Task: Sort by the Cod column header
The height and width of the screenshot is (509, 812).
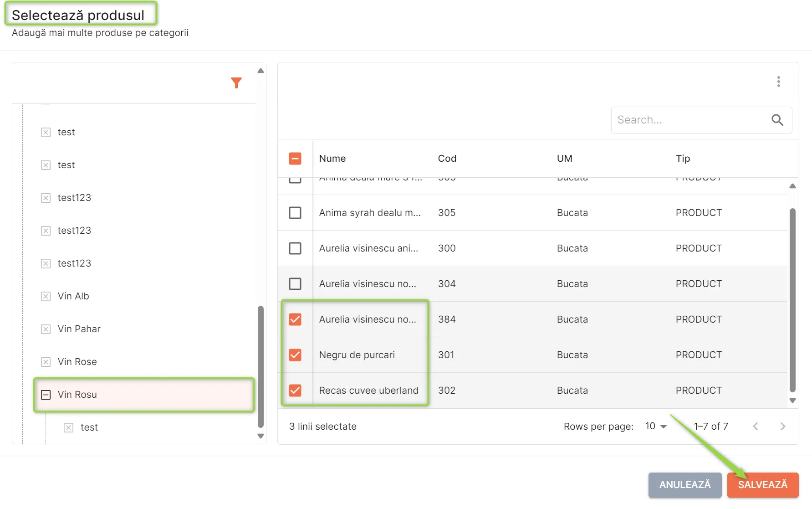Action: click(447, 159)
